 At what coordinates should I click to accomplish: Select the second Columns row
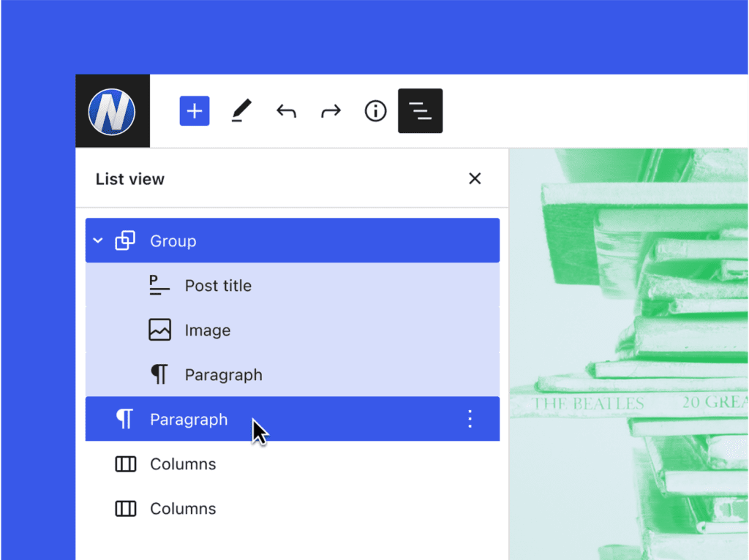[293, 508]
